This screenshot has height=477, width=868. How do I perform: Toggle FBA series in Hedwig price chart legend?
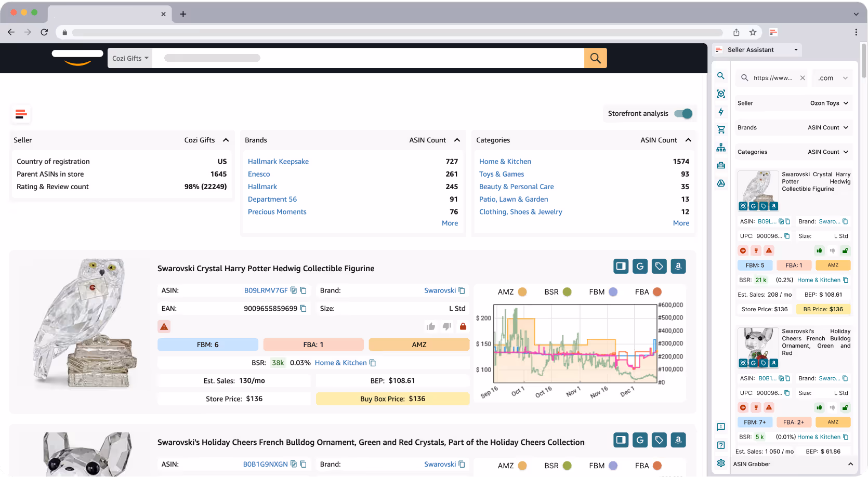pyautogui.click(x=657, y=292)
